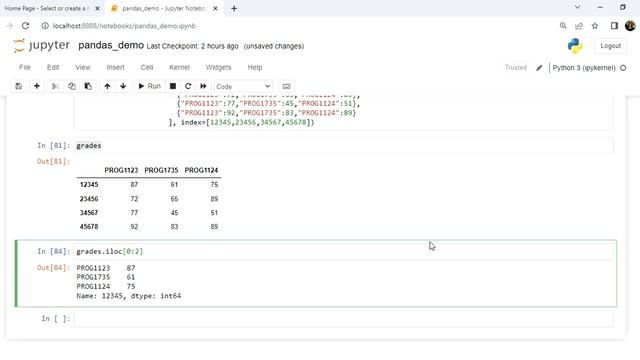Open the browser side panel icon
The width and height of the screenshot is (640, 360).
[614, 26]
